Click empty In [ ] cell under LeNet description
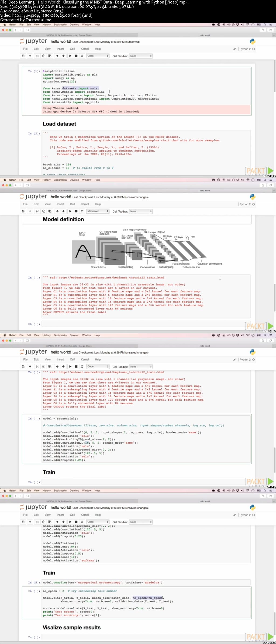 coord(146,324)
